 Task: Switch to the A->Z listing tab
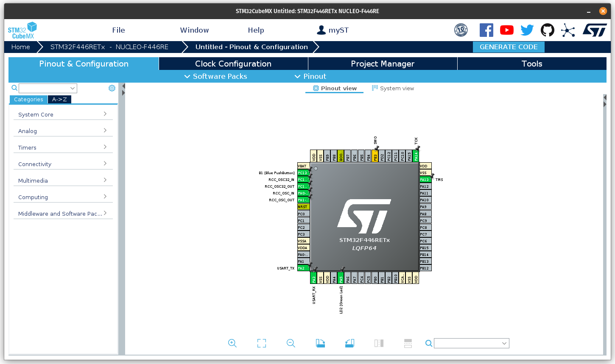(x=59, y=100)
